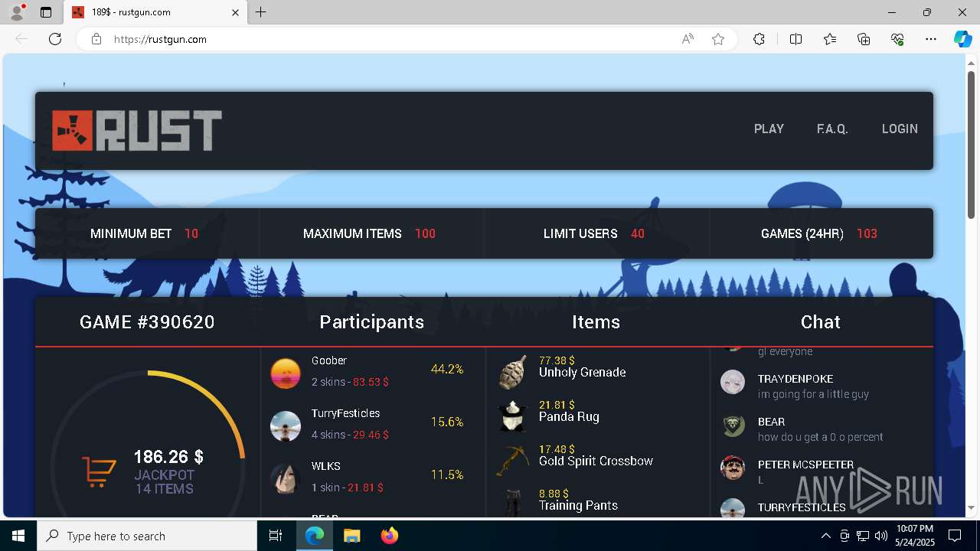Open the F.A.Q. page

[832, 129]
